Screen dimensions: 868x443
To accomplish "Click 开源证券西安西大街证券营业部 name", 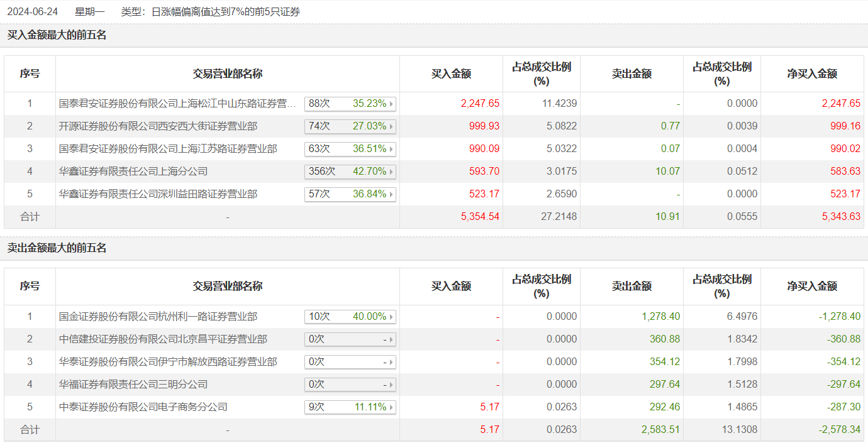I will click(x=158, y=126).
